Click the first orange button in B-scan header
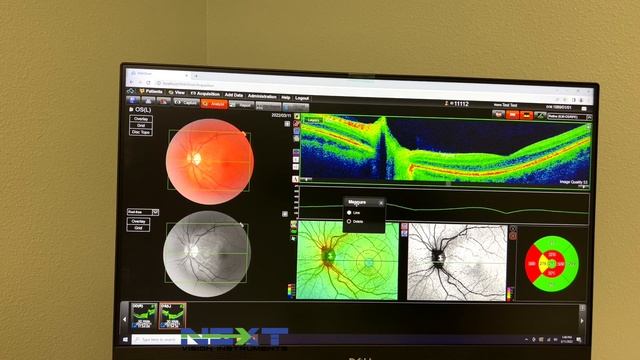Viewport: 640px width, 360px height. pos(513,116)
